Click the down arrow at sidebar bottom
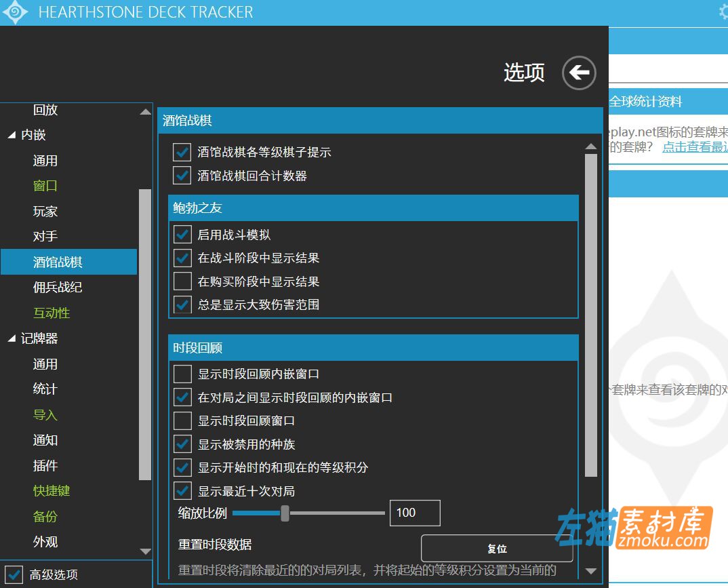728x588 pixels. click(145, 551)
